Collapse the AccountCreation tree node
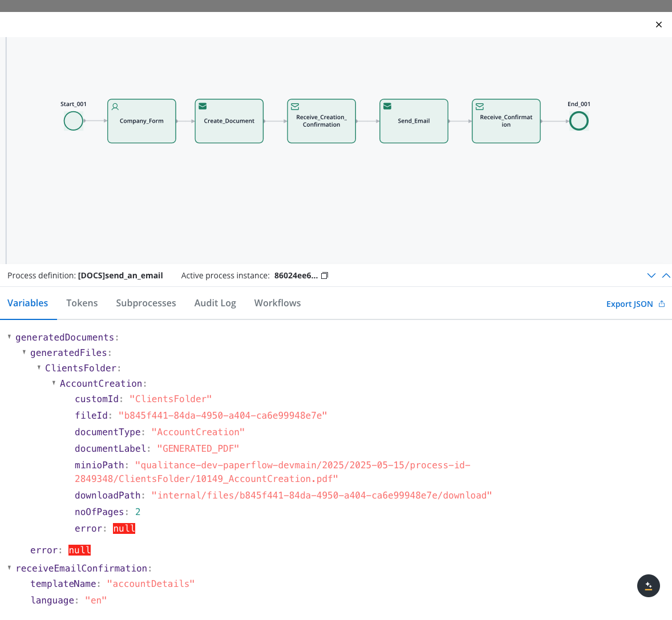 54,383
